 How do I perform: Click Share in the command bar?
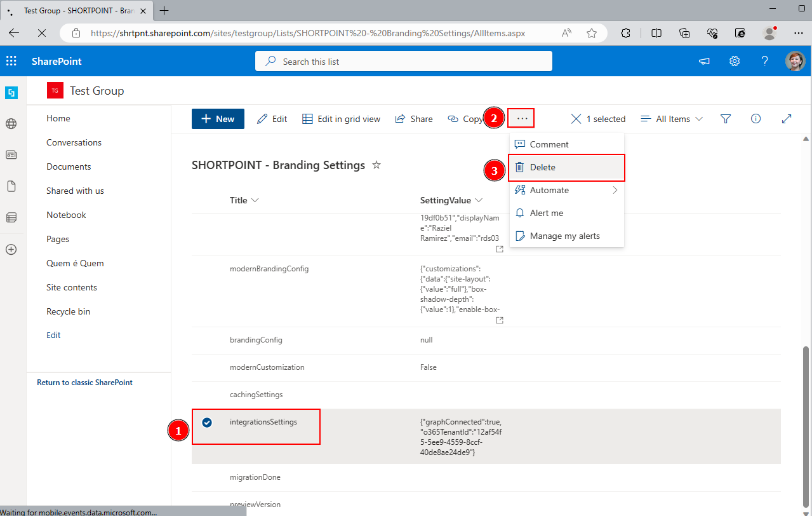click(x=414, y=119)
